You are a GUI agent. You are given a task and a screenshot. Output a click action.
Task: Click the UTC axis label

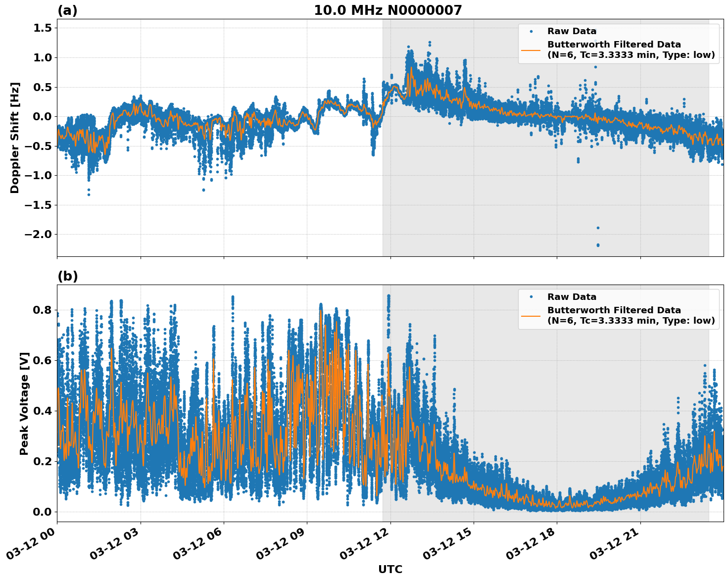pyautogui.click(x=389, y=569)
